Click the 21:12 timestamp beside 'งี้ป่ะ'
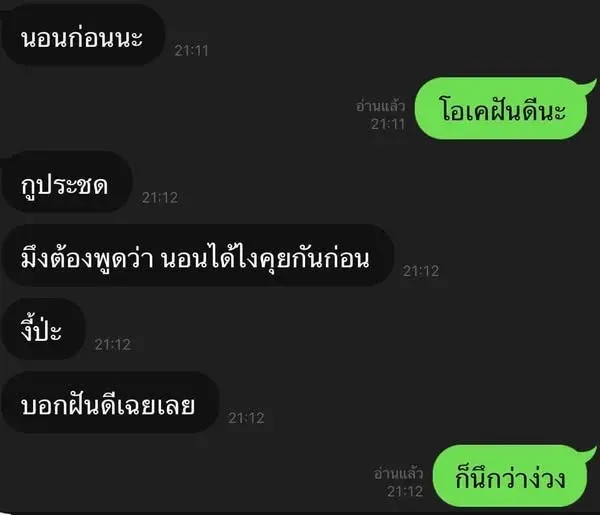This screenshot has height=515, width=600. 112,344
